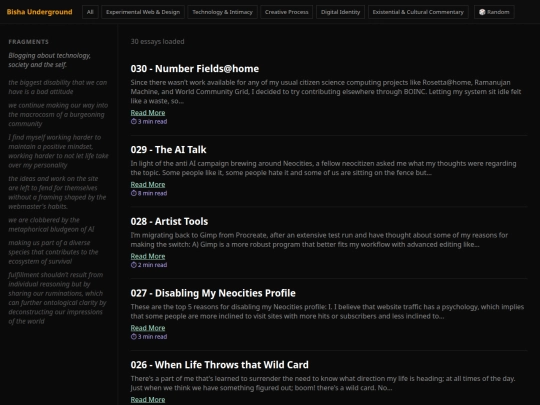
Task: Open essay 026 - When Life Throws that Wild Card
Action: click(219, 365)
